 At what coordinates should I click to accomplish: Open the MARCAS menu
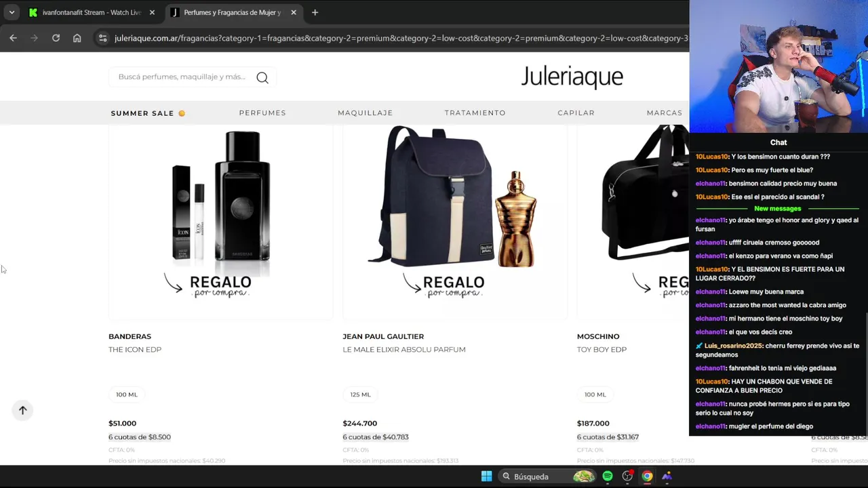(664, 113)
